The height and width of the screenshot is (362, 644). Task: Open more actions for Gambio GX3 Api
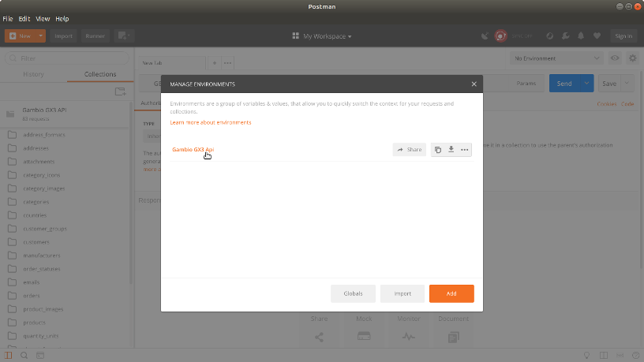pyautogui.click(x=464, y=149)
